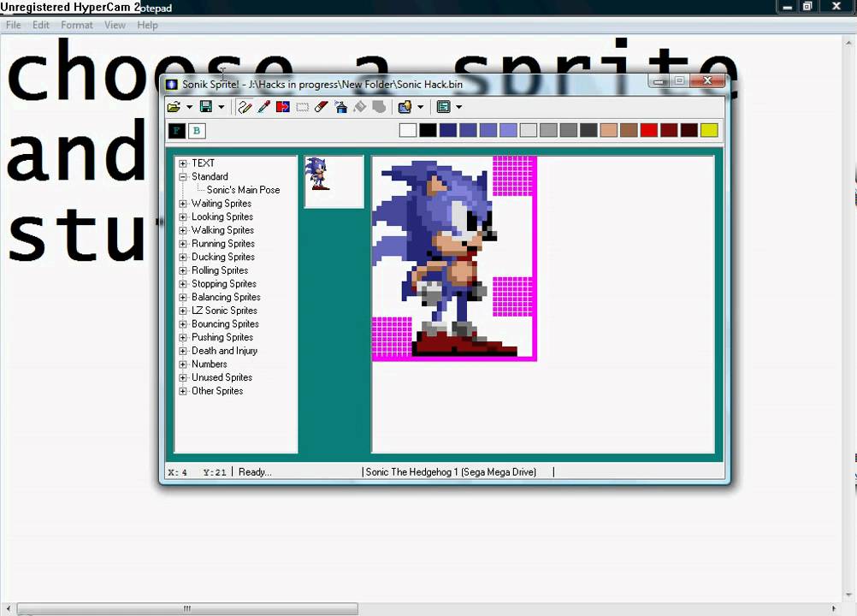Click the Sonic The Hedgehog 1 status text
857x616 pixels.
click(x=451, y=471)
